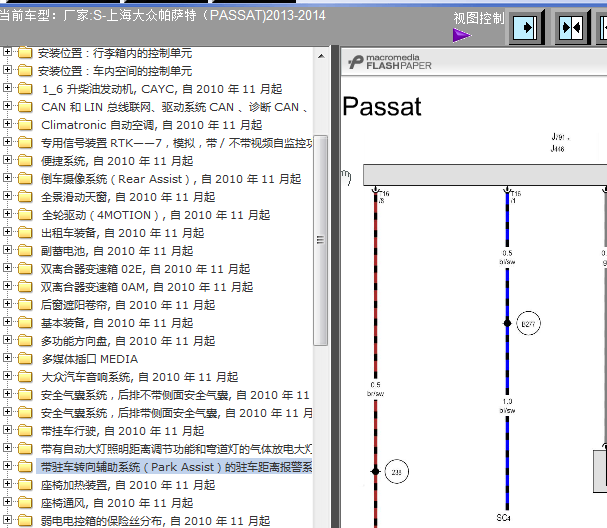Screen dimensions: 607x528
Task: Click folder icon for 出租车装备
Action: 25,233
